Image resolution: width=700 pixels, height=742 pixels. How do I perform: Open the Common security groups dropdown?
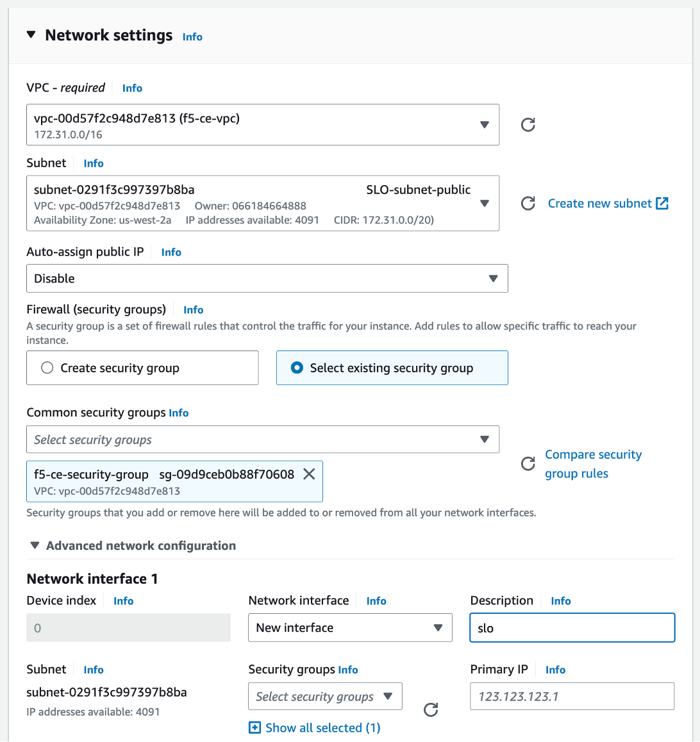pos(485,440)
